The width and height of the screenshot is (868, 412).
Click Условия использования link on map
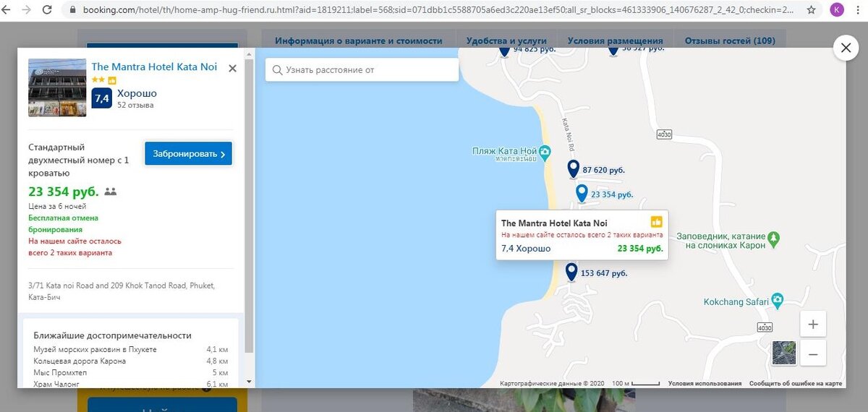tap(705, 383)
